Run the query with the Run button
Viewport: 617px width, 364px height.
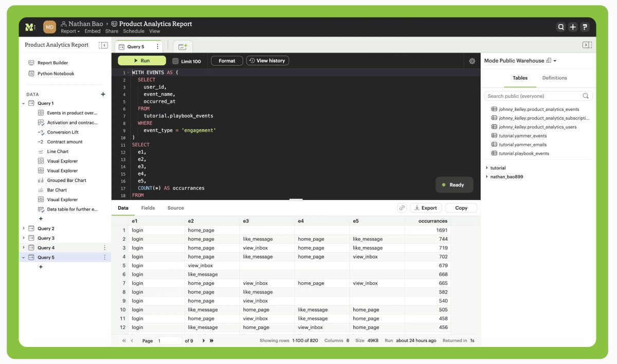141,60
